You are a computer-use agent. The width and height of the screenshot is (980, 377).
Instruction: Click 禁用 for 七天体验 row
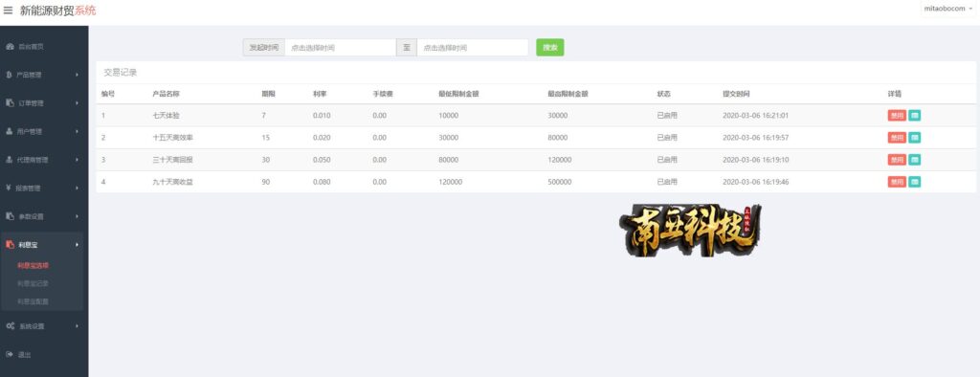[897, 116]
